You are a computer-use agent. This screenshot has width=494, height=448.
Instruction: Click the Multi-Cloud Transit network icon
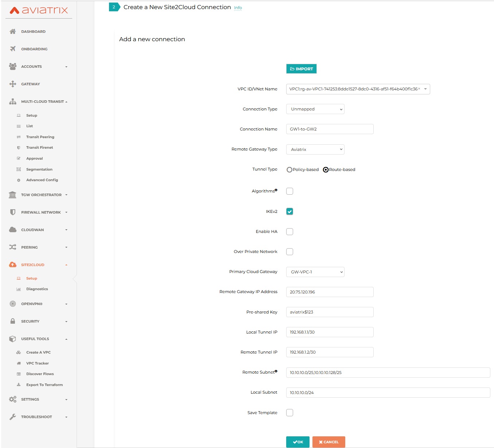[13, 101]
